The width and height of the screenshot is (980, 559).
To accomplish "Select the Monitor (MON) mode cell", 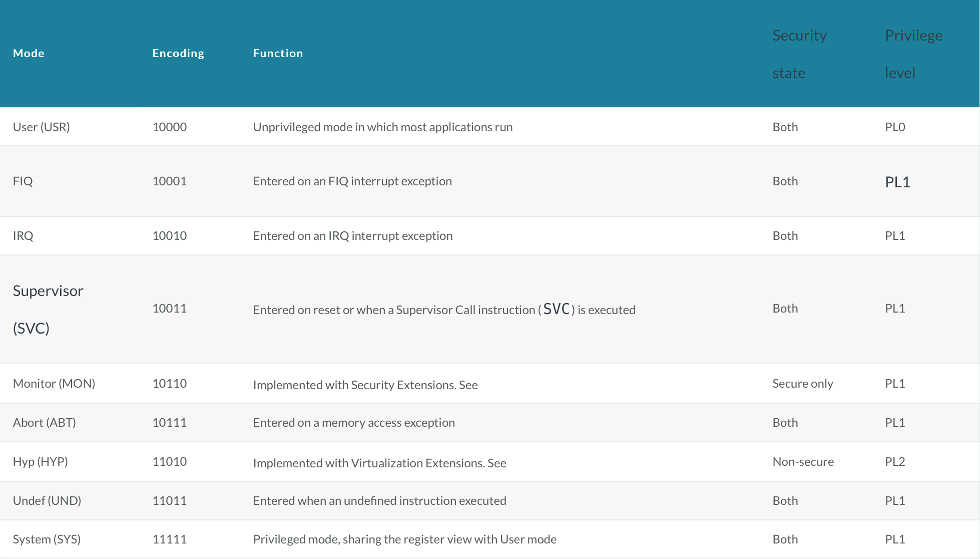I will pyautogui.click(x=54, y=384).
